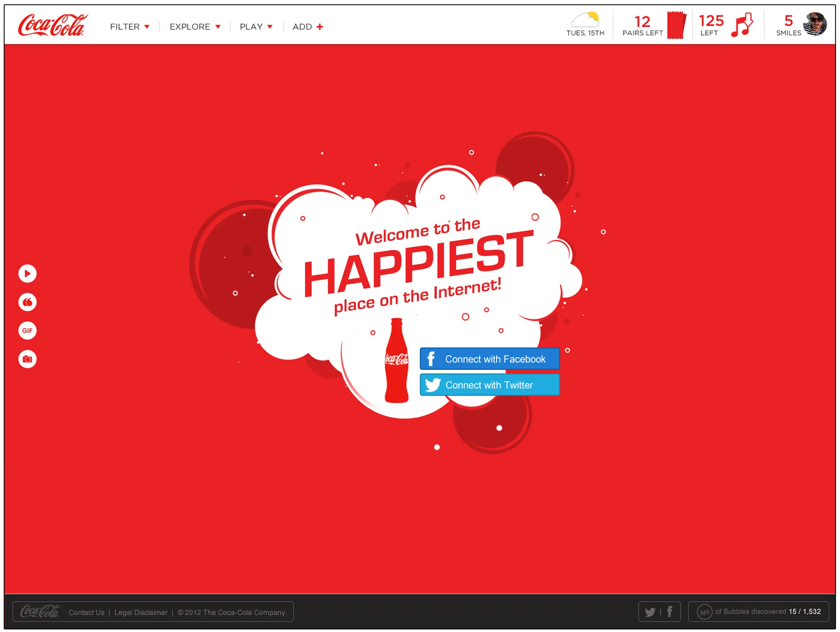
Task: Click the quote bubble sidebar icon
Action: click(x=27, y=302)
